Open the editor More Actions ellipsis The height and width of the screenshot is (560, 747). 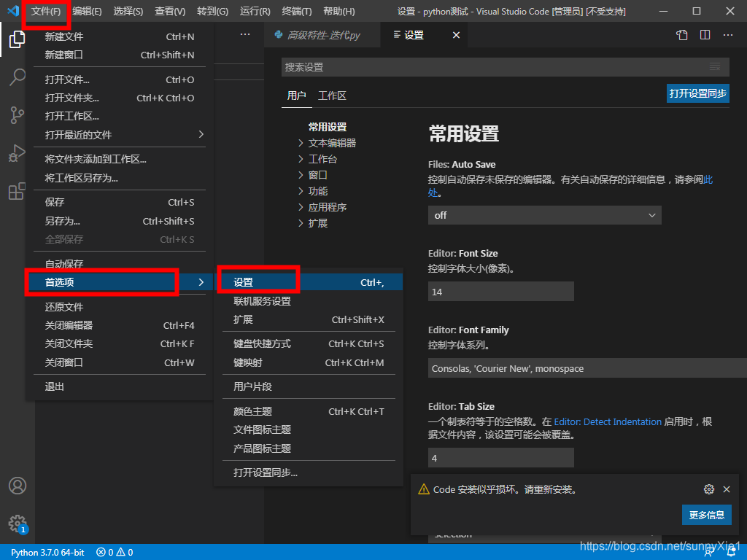pos(728,35)
